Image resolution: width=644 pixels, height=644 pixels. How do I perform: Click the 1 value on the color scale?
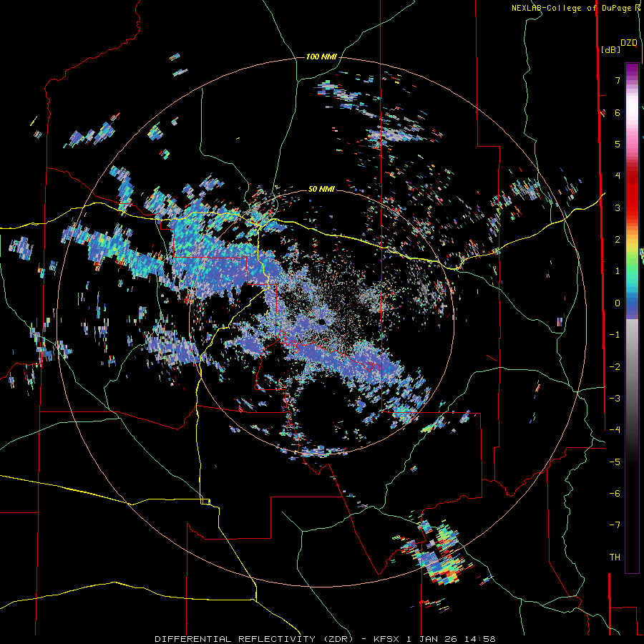[618, 271]
